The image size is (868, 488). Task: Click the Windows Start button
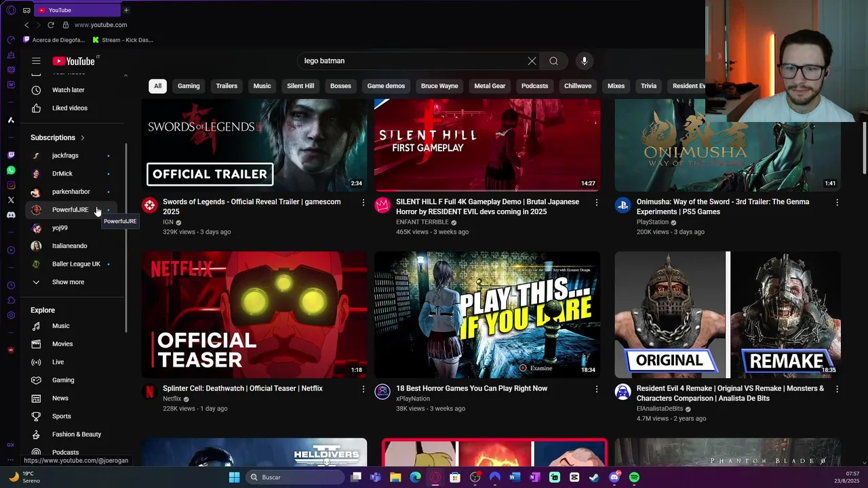pyautogui.click(x=234, y=477)
